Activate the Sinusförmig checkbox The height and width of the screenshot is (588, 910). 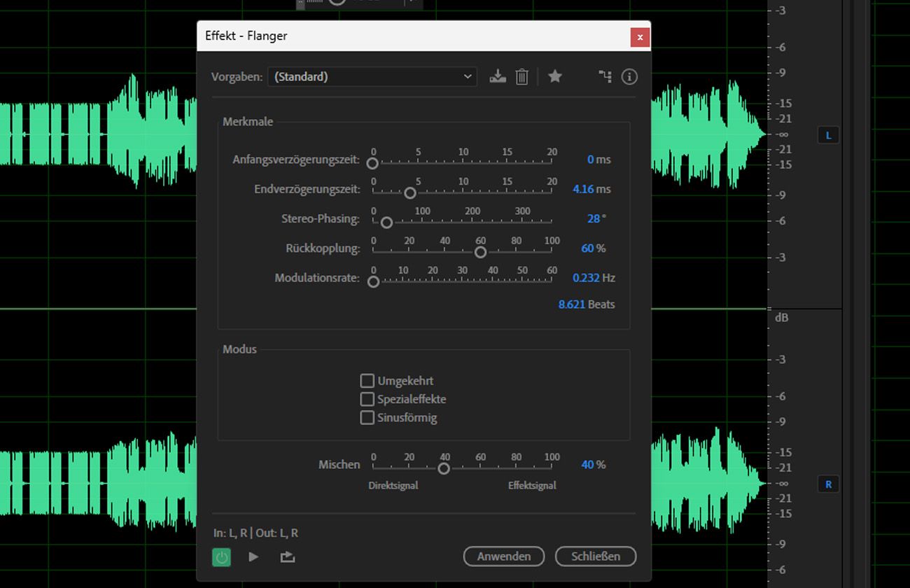pos(367,417)
